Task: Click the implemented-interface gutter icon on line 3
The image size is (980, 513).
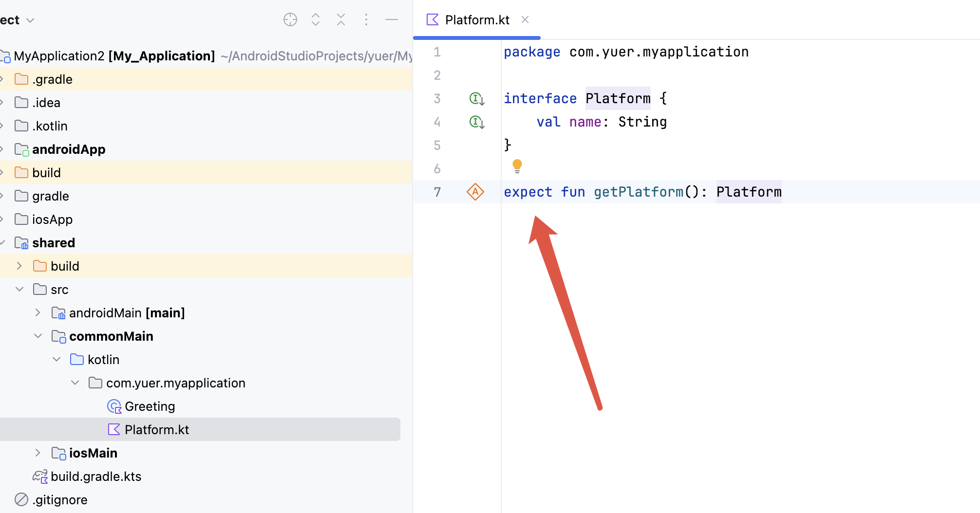Action: pos(476,99)
